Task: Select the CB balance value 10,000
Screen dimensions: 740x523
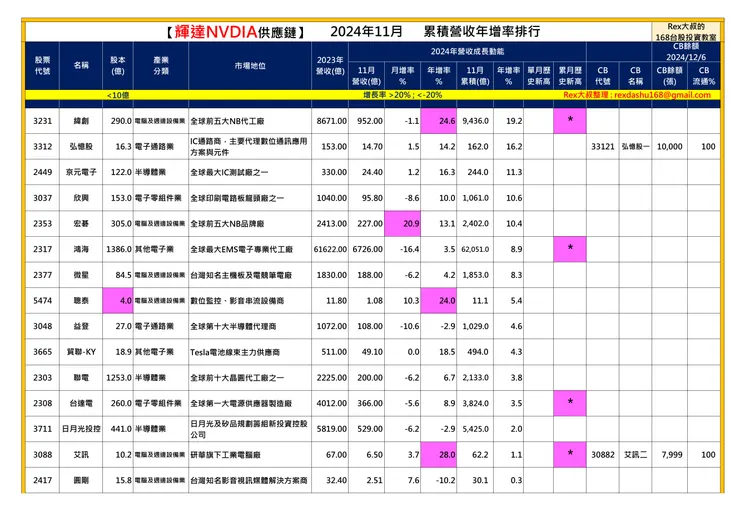Action: click(x=669, y=146)
